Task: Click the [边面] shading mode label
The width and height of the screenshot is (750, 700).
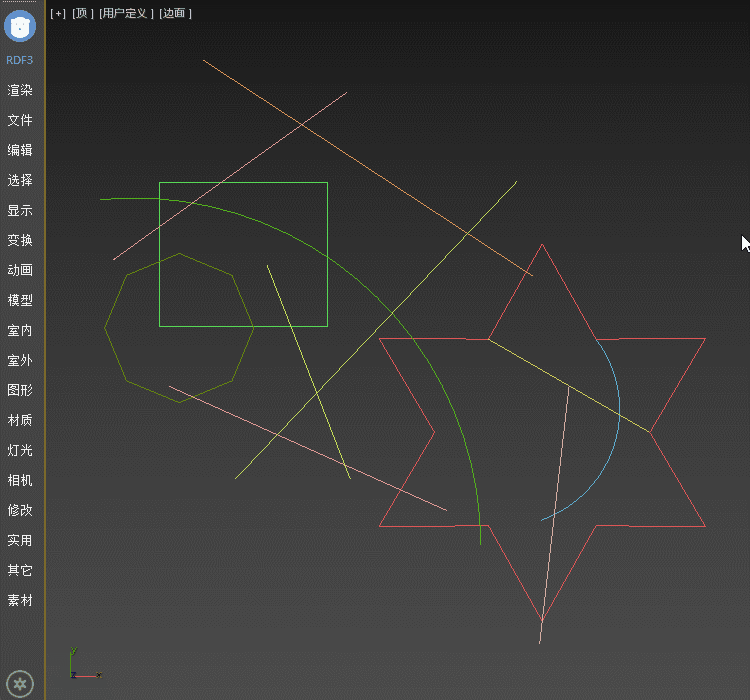Action: [x=176, y=13]
